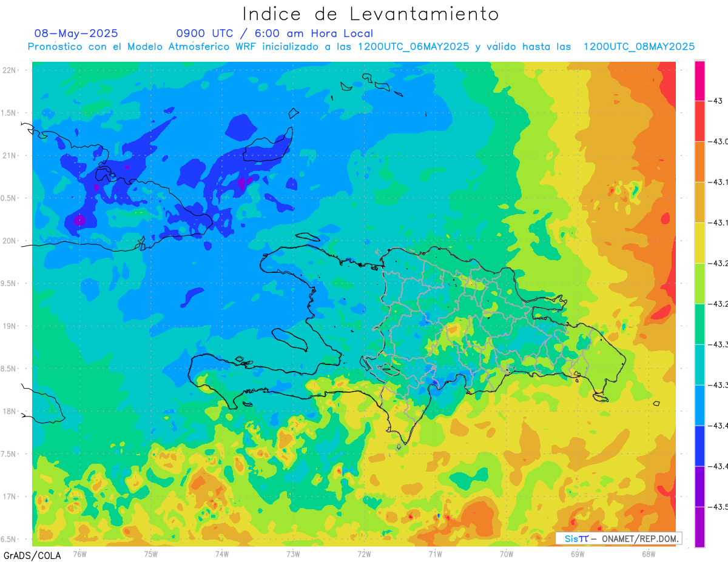This screenshot has width=728, height=562.
Task: Click the "1.5N" latitude label
Action: (x=9, y=113)
